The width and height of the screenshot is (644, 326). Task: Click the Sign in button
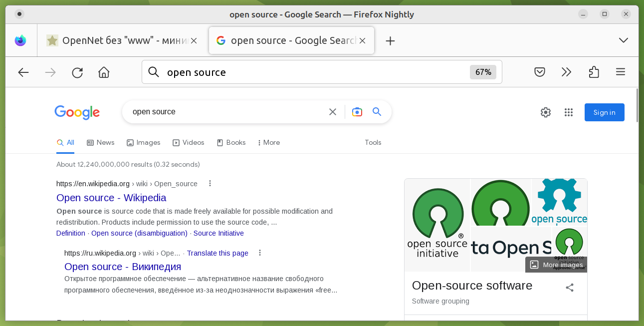click(605, 112)
